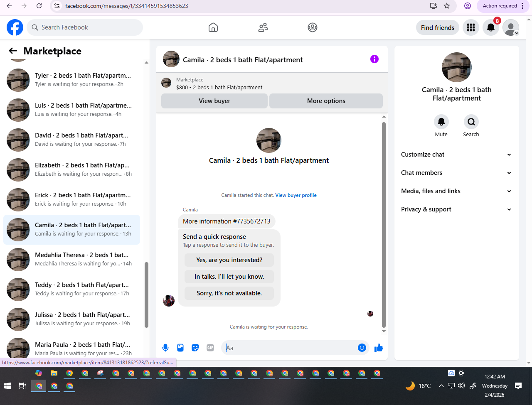Send 'In talks. I'll let you know.' response
The height and width of the screenshot is (405, 532).
[229, 277]
